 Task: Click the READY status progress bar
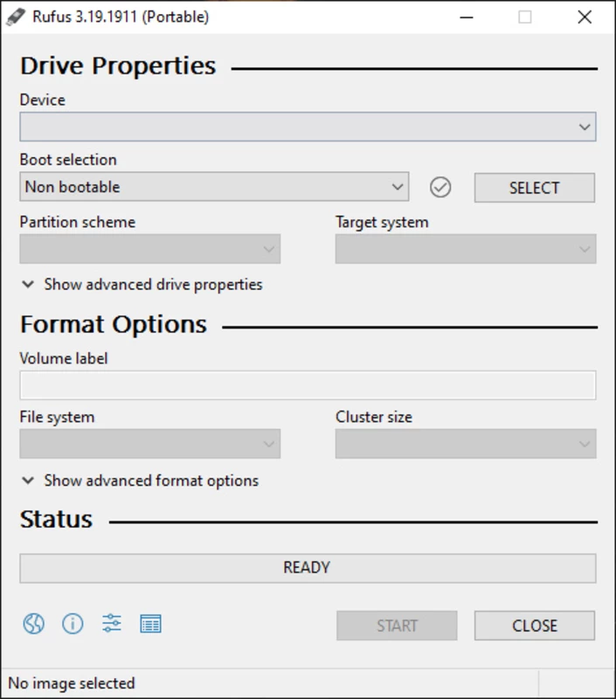pos(308,568)
